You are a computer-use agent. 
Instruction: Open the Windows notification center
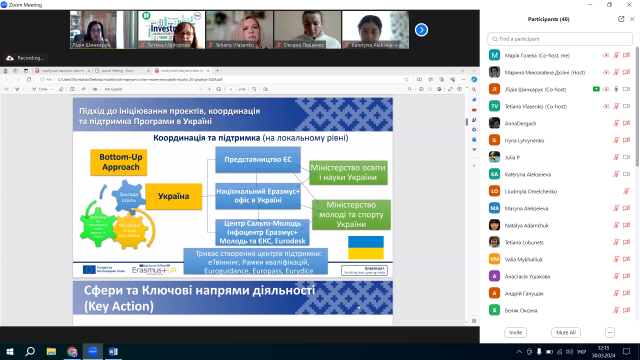[x=627, y=351]
